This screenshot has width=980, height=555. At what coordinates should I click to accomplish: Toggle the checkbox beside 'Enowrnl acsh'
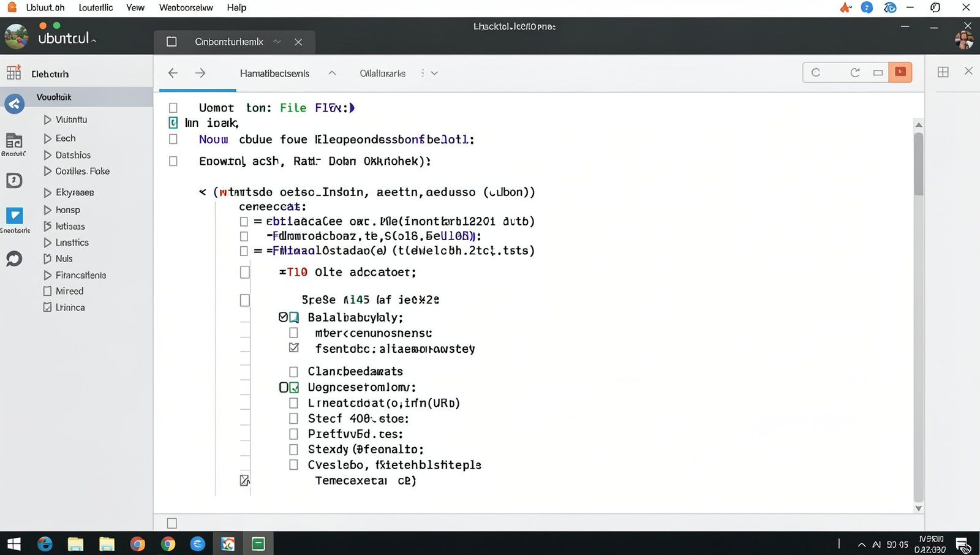[x=173, y=161]
